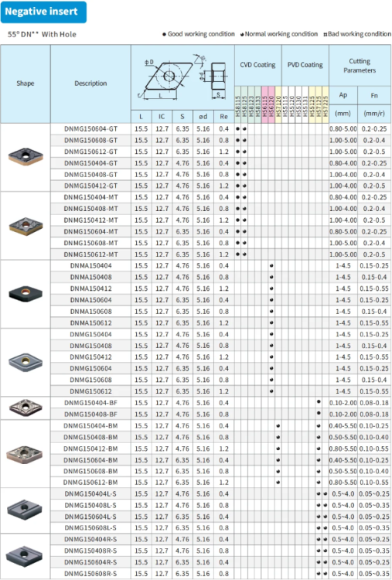Viewport: 392px width, 580px height.
Task: Click the Good working condition legend
Action: click(x=199, y=34)
